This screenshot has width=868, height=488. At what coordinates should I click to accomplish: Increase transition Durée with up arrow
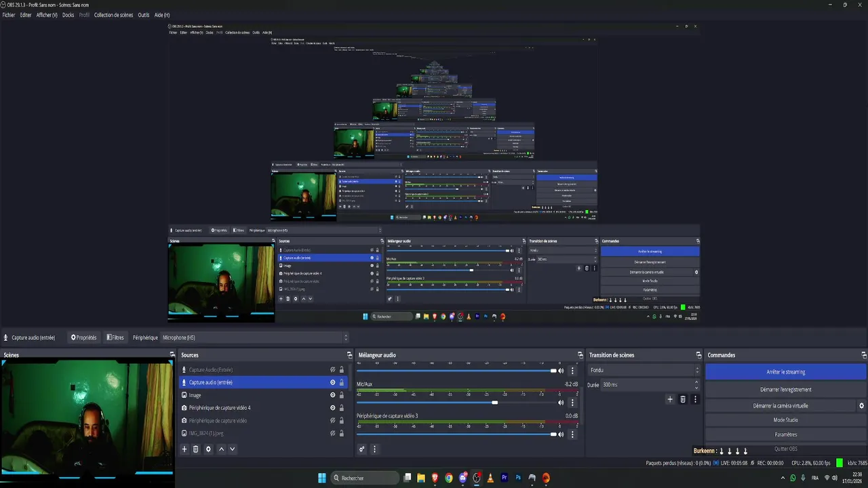click(697, 382)
